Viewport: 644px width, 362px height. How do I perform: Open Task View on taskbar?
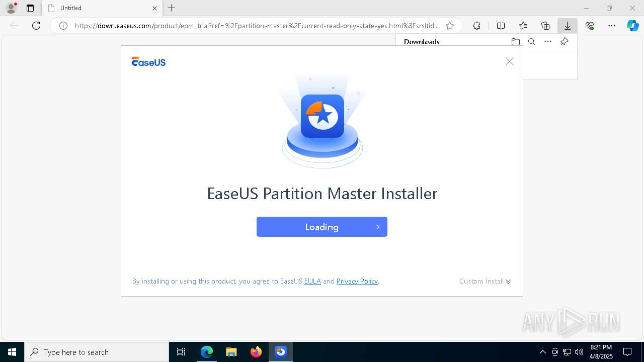pyautogui.click(x=181, y=352)
